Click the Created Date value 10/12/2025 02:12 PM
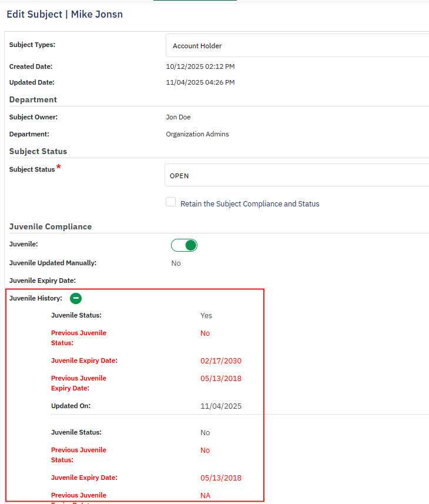Image resolution: width=429 pixels, height=504 pixels. click(x=200, y=66)
